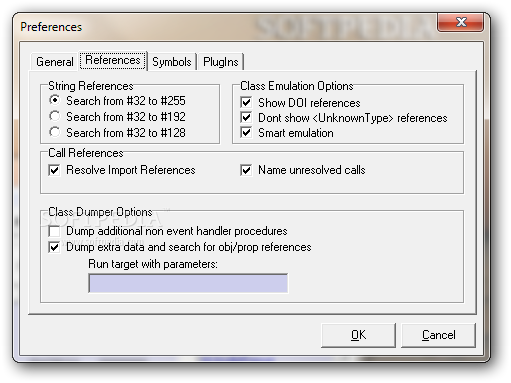Confirm preferences with OK button

tap(358, 335)
